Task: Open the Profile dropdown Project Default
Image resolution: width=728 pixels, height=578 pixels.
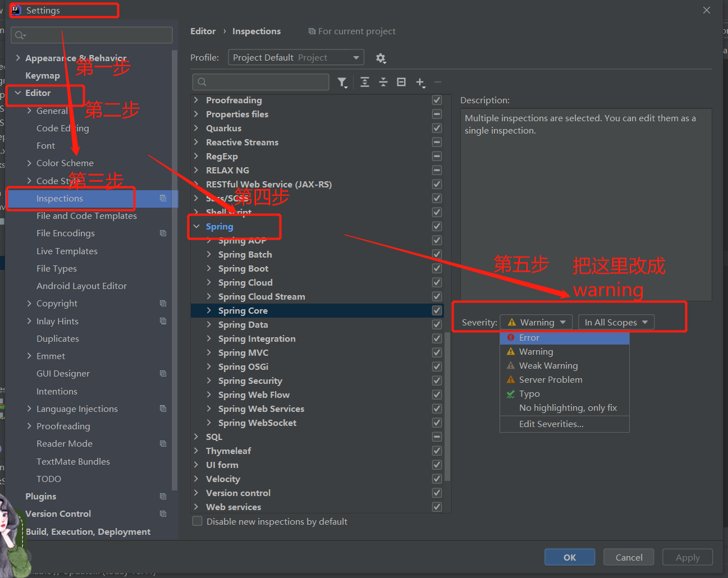Action: [296, 57]
